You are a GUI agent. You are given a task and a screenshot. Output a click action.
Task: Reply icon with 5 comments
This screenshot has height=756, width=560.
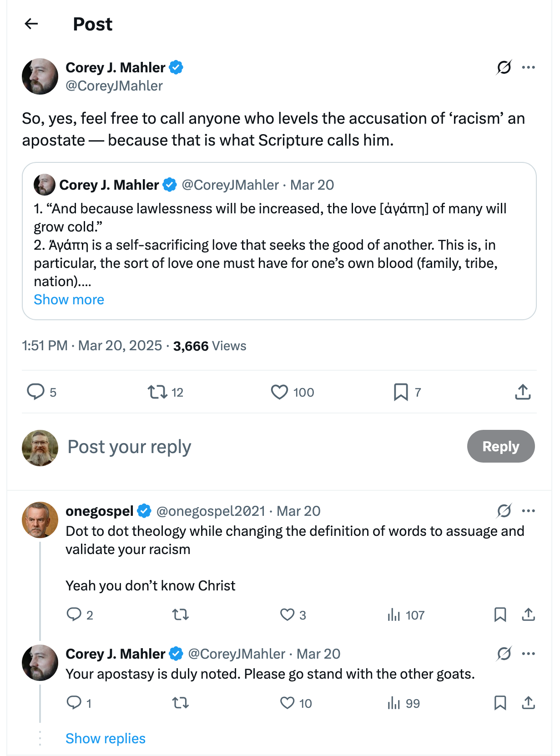click(x=36, y=392)
